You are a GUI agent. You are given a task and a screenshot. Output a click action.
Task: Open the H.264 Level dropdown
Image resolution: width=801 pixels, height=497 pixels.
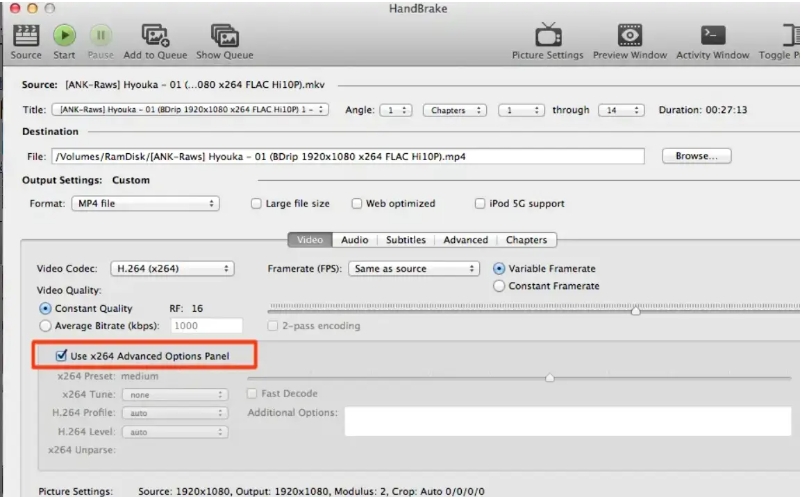pyautogui.click(x=175, y=432)
